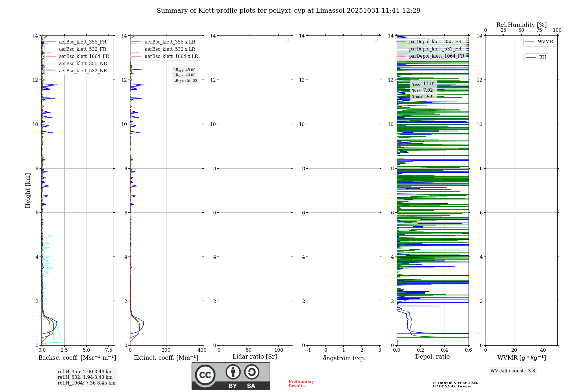Click the Creative Commons CC circle icon
The width and height of the screenshot is (577, 392).
(x=205, y=375)
